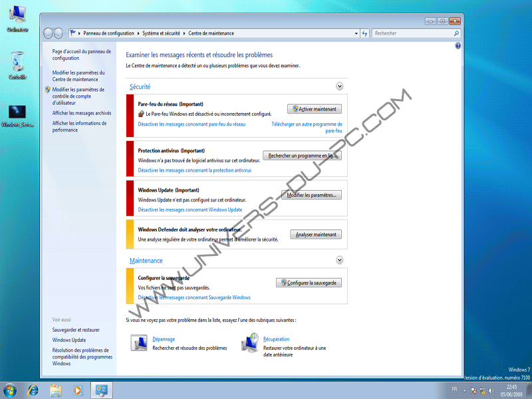Show hidden tray icons arrow
The height and width of the screenshot is (399, 532).
464,390
